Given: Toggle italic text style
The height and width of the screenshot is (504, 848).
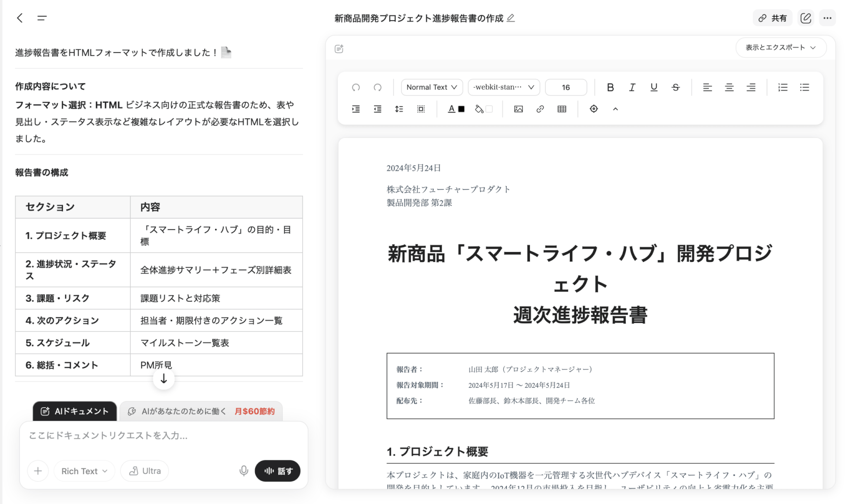Looking at the screenshot, I should (632, 87).
